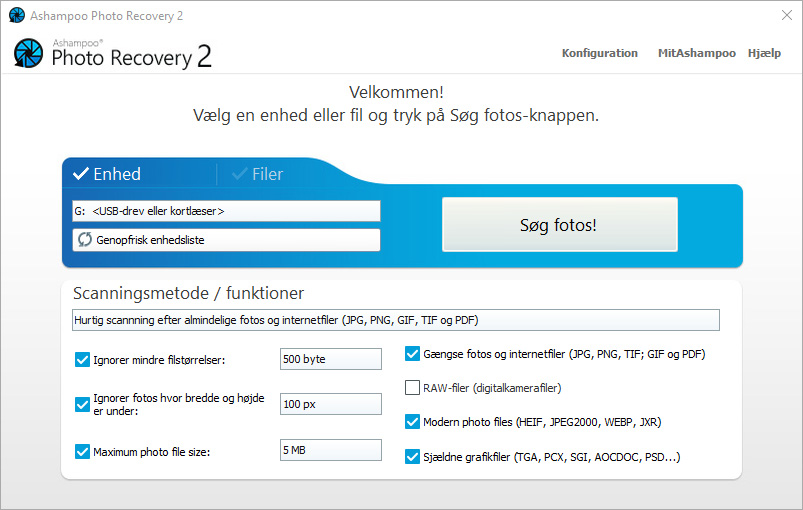Open the Hjælp menu
This screenshot has width=803, height=510.
click(764, 53)
